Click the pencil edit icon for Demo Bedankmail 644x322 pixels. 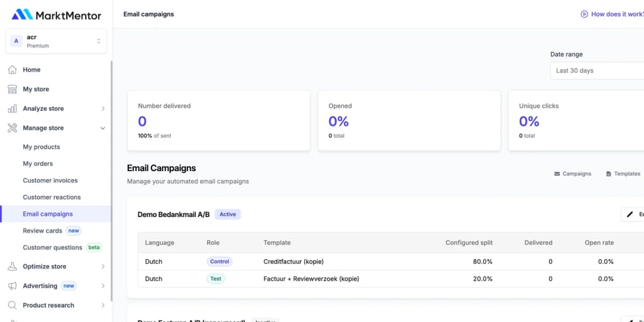click(630, 214)
